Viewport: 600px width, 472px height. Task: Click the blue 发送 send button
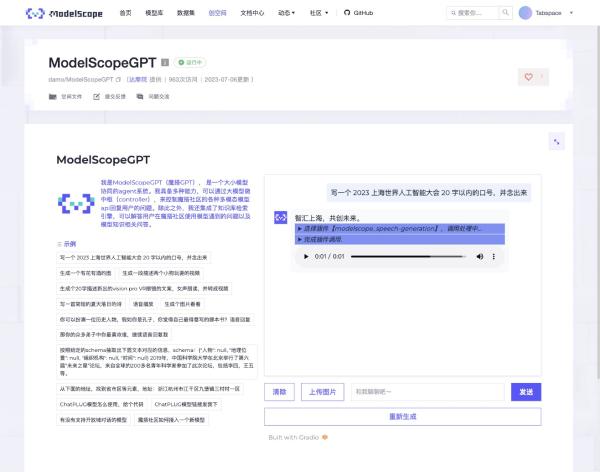coord(526,392)
